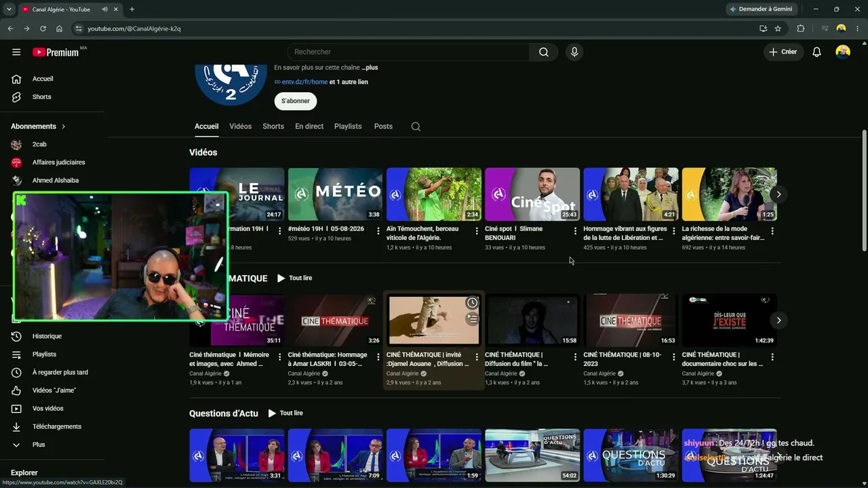Mute the Canal Algérie browser tab
Screen dimensions: 868x488
coord(105,9)
